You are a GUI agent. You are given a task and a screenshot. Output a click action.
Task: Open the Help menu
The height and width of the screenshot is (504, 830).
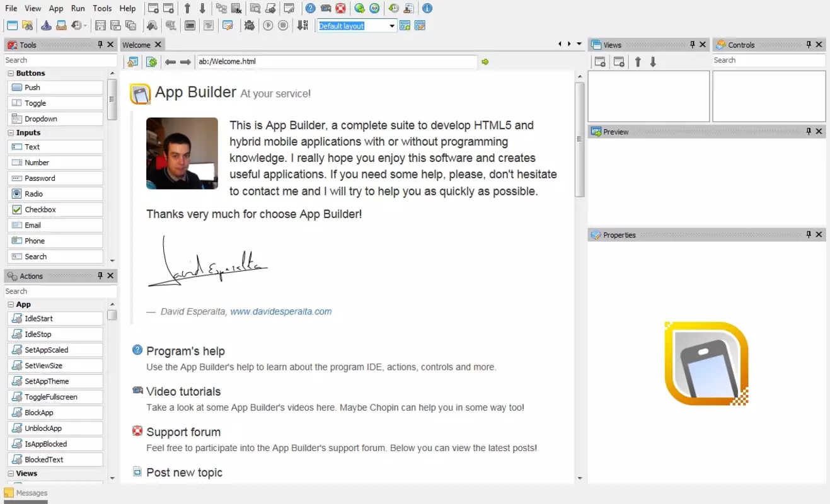pos(128,9)
